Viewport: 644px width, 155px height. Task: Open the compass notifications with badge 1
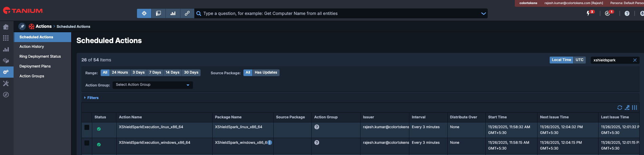(x=607, y=13)
